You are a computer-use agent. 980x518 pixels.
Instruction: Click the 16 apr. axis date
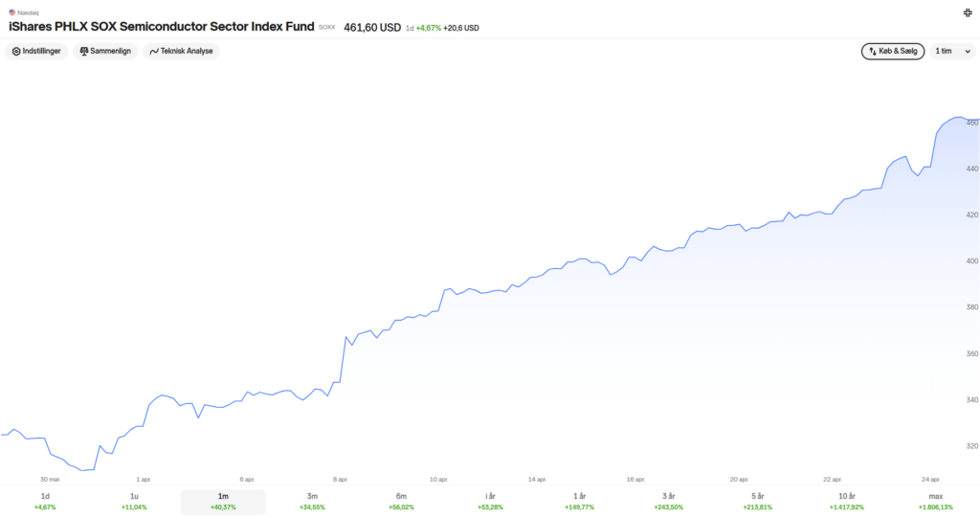tap(635, 480)
